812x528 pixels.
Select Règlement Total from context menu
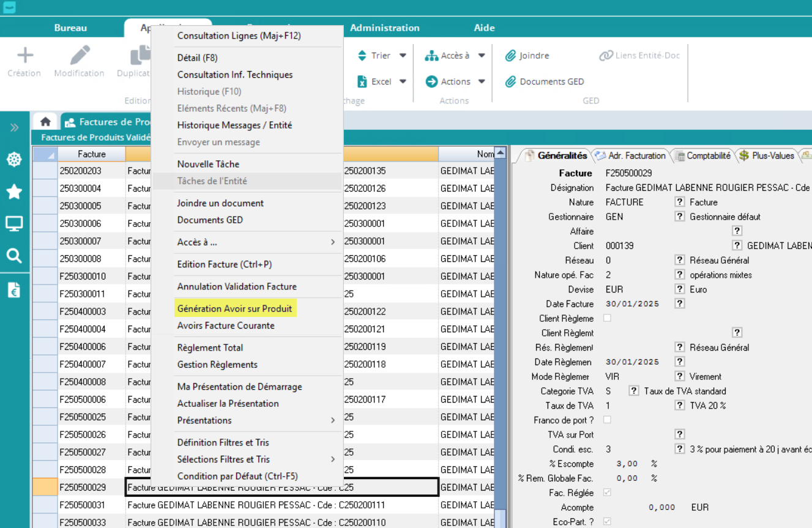pos(210,348)
